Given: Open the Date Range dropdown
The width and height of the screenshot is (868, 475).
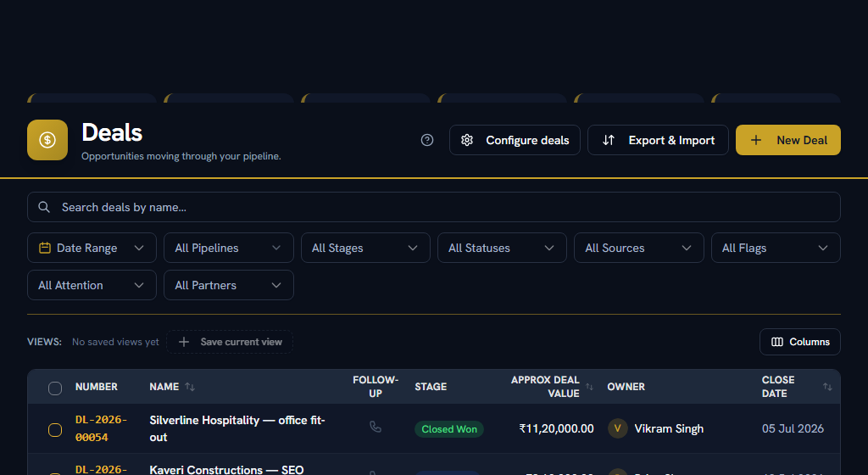Looking at the screenshot, I should 92,248.
